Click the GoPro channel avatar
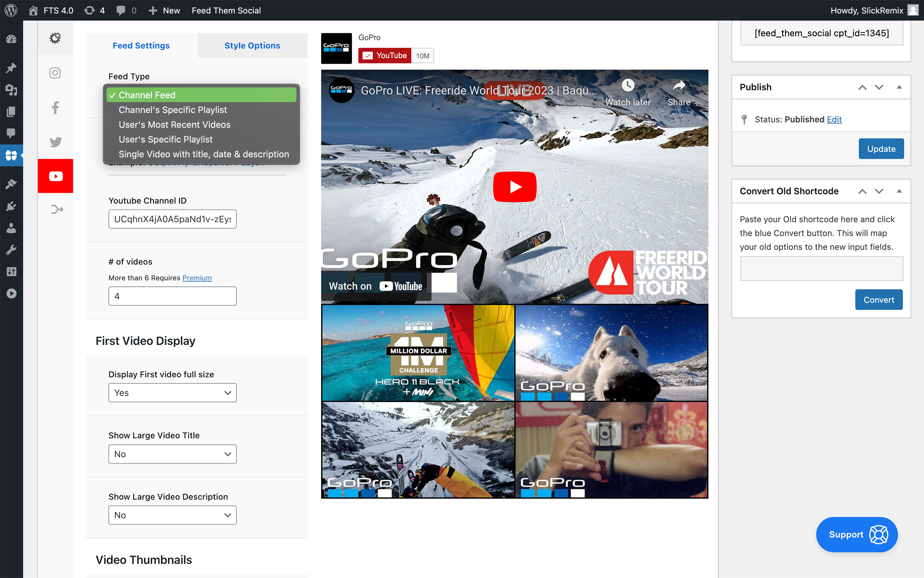Image resolution: width=924 pixels, height=578 pixels. (336, 48)
